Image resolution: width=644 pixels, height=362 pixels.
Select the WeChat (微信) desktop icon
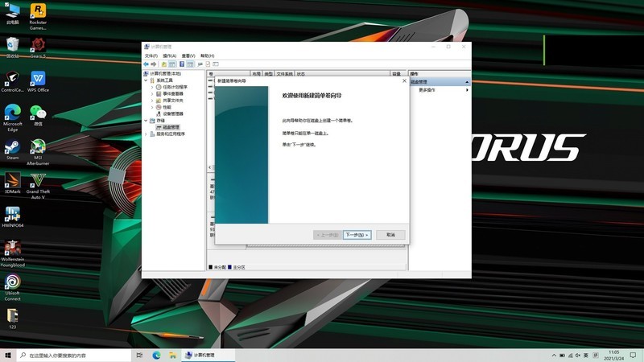(x=38, y=115)
